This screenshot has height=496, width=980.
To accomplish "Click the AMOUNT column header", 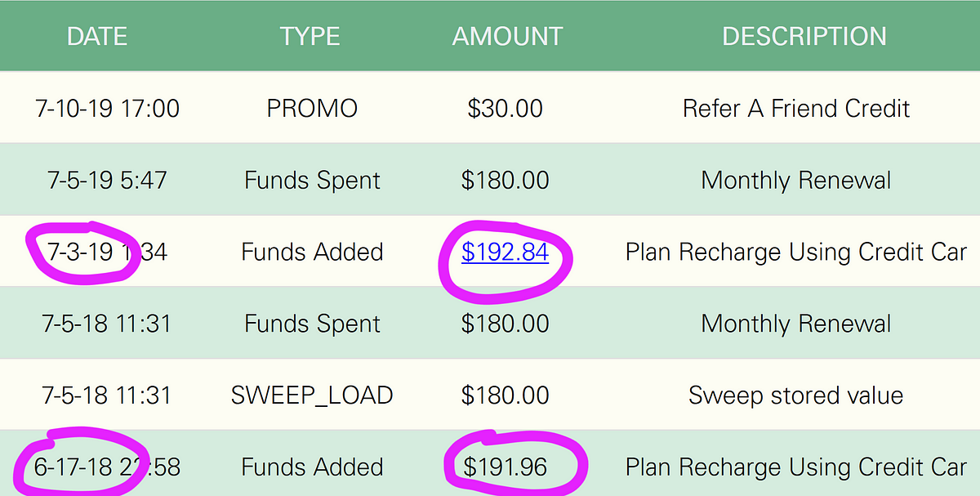I will [508, 36].
